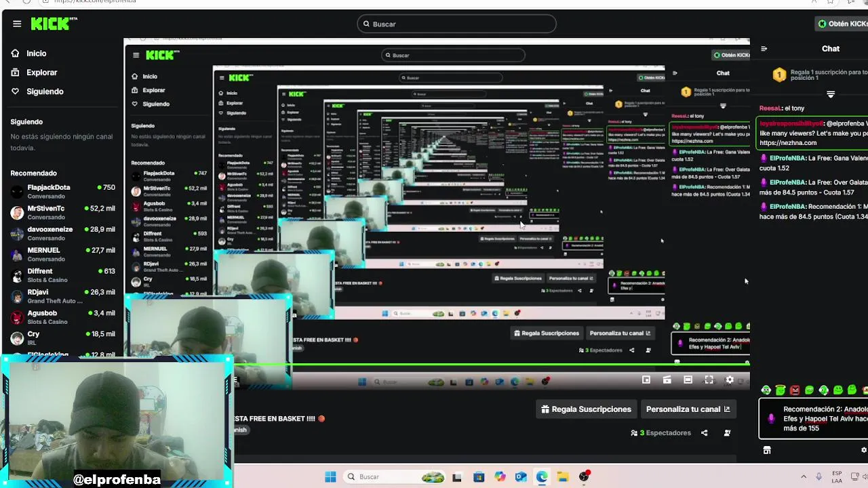Open the Windows Start button on the bottom taskbar
The width and height of the screenshot is (868, 488).
[x=330, y=477]
